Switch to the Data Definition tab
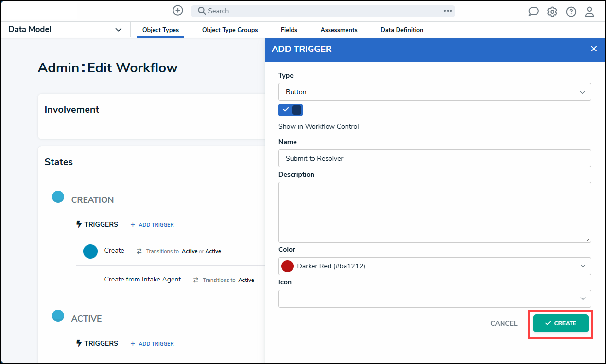 tap(402, 30)
